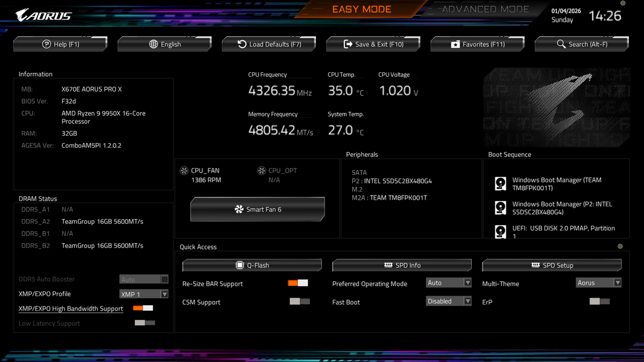The width and height of the screenshot is (644, 362).
Task: Open Smart Fan 6 settings
Action: click(257, 209)
